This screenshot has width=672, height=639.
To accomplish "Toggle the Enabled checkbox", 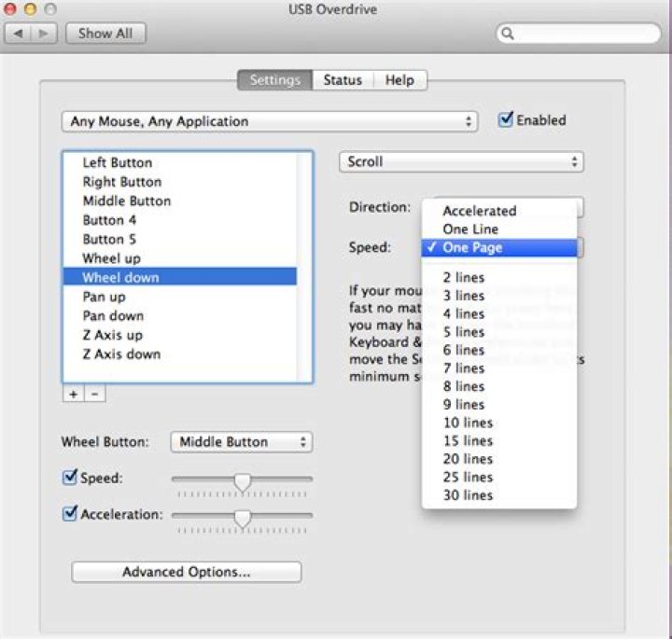I will pos(506,119).
